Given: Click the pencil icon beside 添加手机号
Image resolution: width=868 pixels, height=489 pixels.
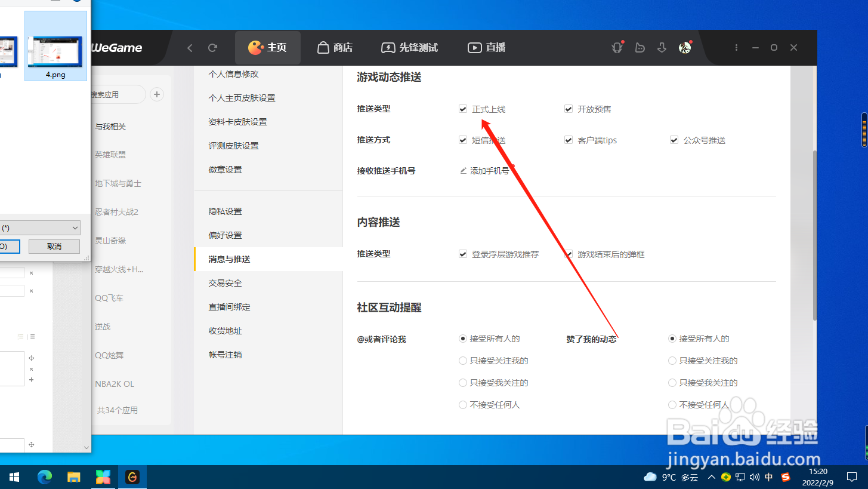Looking at the screenshot, I should coord(463,171).
